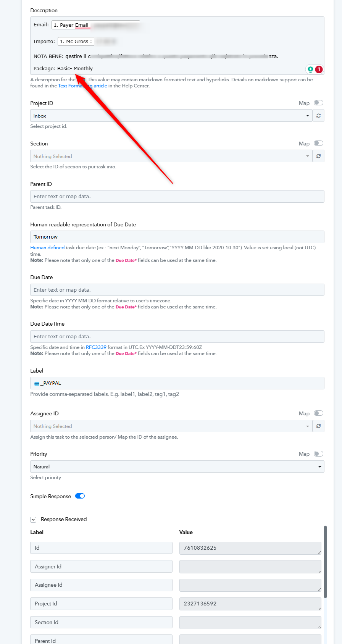Open the Text Formatting article link
The height and width of the screenshot is (644, 342).
point(82,86)
